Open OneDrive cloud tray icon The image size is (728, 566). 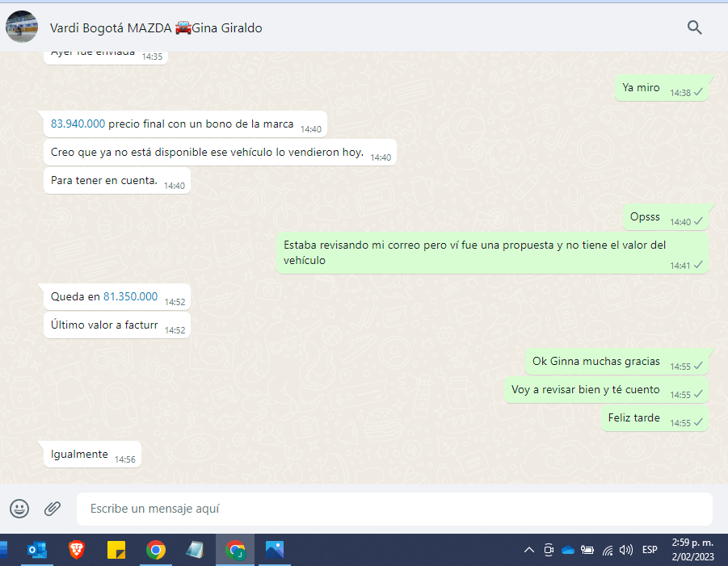568,550
